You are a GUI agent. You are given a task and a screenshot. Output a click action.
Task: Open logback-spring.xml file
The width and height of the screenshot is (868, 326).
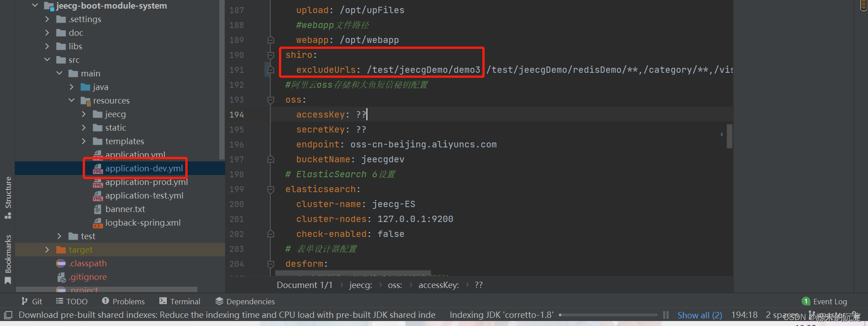pos(143,222)
